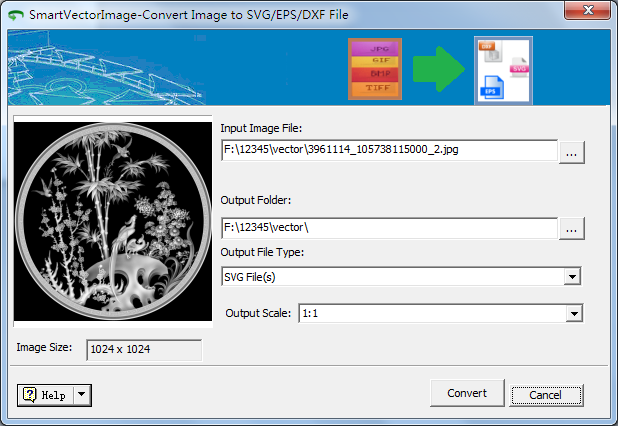This screenshot has width=618, height=426.
Task: Click the DXF SVG EPS output formats icon
Action: (503, 71)
